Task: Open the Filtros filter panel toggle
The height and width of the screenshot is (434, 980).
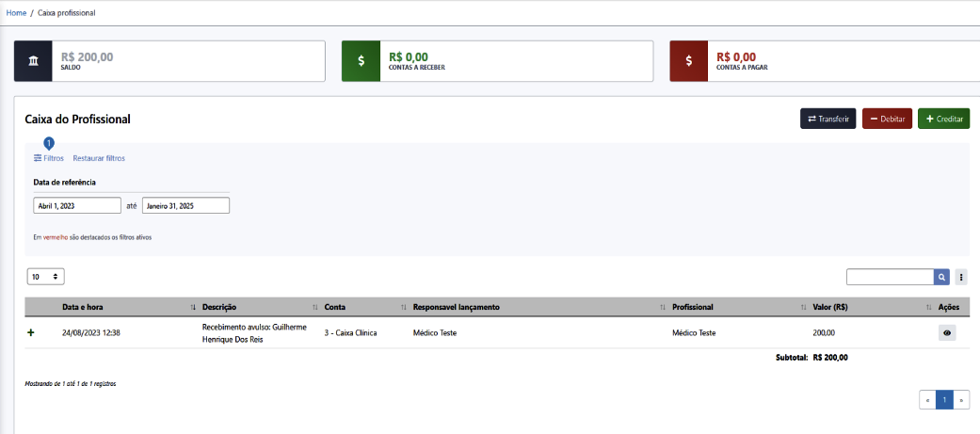Action: click(48, 158)
